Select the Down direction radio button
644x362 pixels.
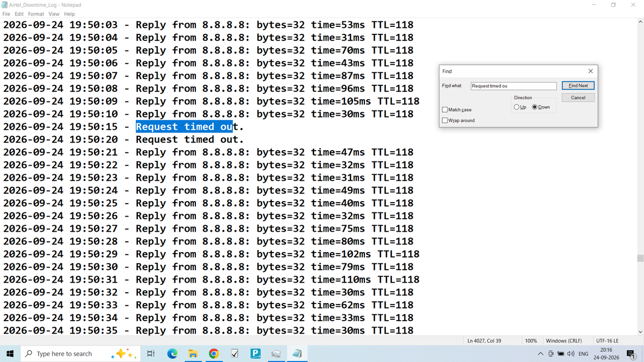coord(535,107)
